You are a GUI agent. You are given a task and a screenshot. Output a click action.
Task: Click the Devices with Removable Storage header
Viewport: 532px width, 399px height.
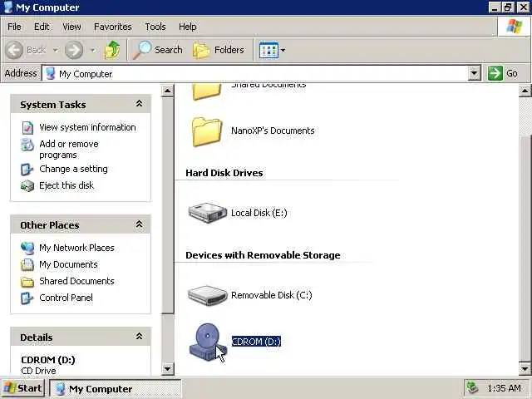(x=263, y=255)
